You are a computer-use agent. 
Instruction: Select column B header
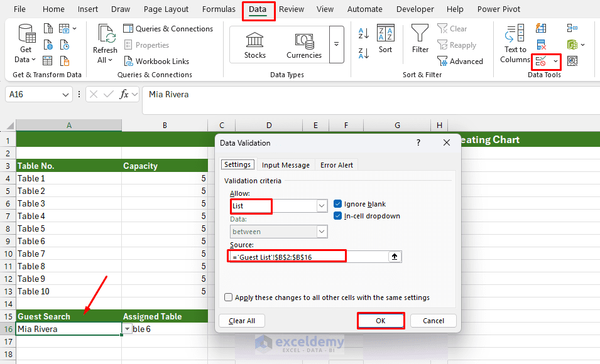pyautogui.click(x=165, y=125)
